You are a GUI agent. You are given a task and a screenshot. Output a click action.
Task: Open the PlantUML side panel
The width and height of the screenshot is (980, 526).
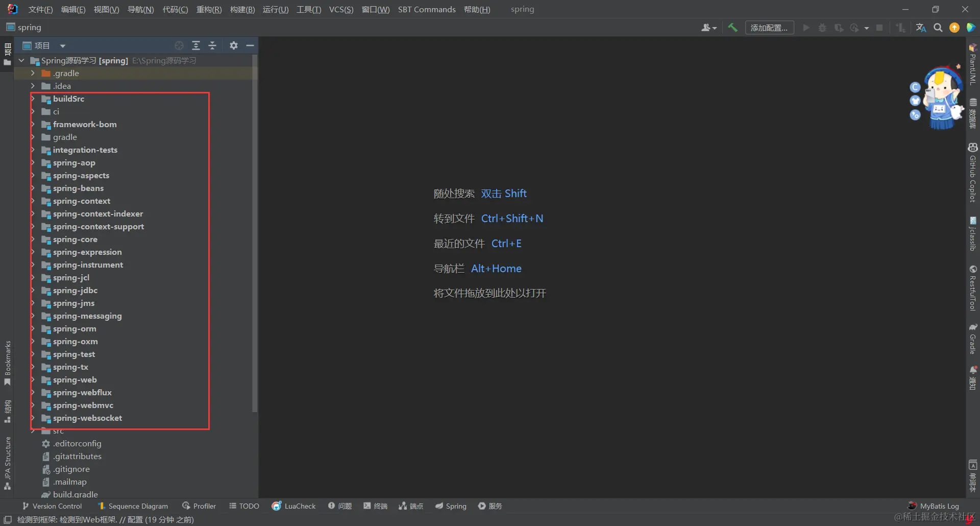(973, 64)
